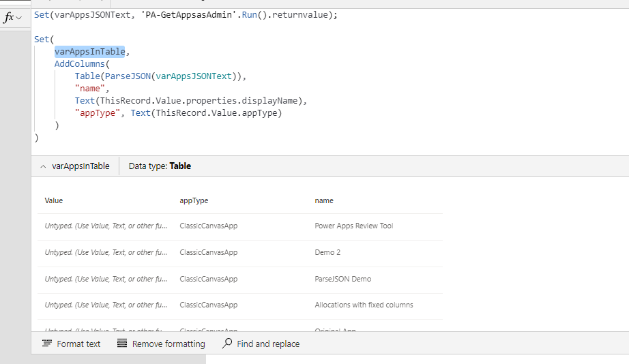The image size is (629, 364).
Task: Click the Format text icon
Action: (47, 344)
